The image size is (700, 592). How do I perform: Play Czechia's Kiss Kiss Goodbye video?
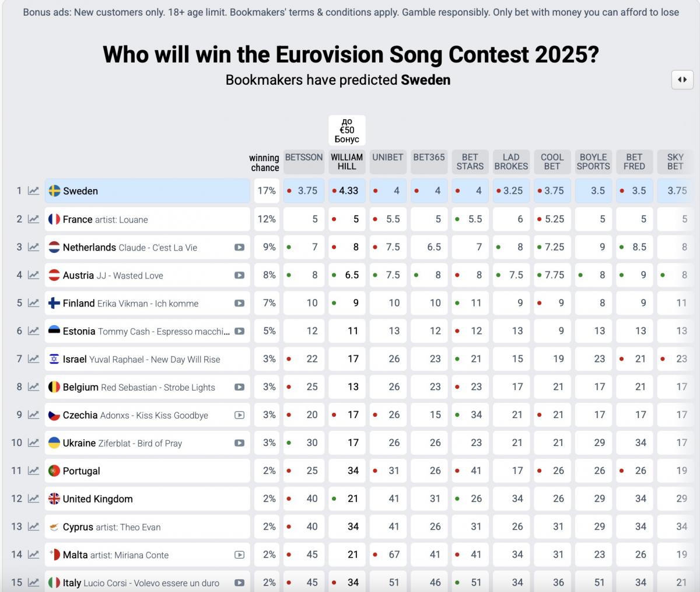(x=239, y=415)
